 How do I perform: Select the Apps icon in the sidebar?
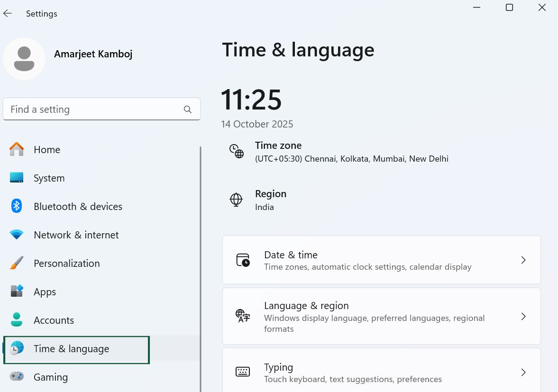(17, 292)
